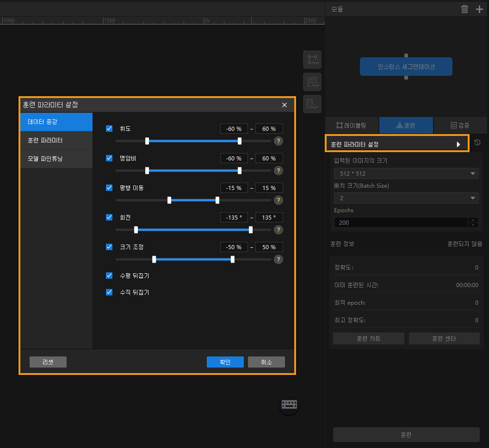
Task: Open the 입력된 이미지의 크기 dropdown
Action: [x=406, y=173]
